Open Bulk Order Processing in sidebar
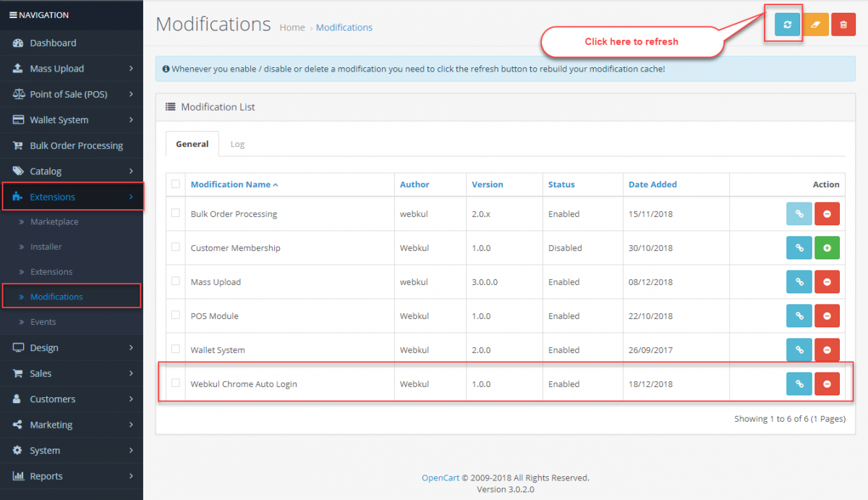Image resolution: width=868 pixels, height=500 pixels. [x=72, y=146]
